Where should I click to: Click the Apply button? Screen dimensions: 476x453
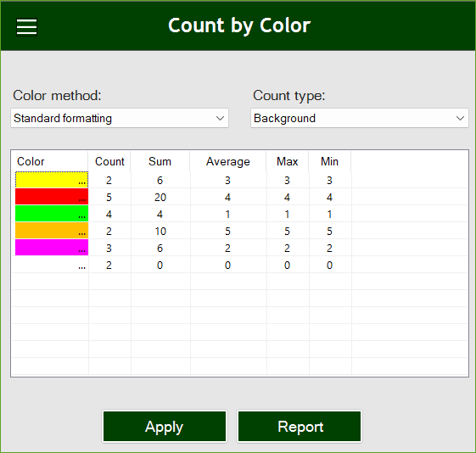coord(165,427)
